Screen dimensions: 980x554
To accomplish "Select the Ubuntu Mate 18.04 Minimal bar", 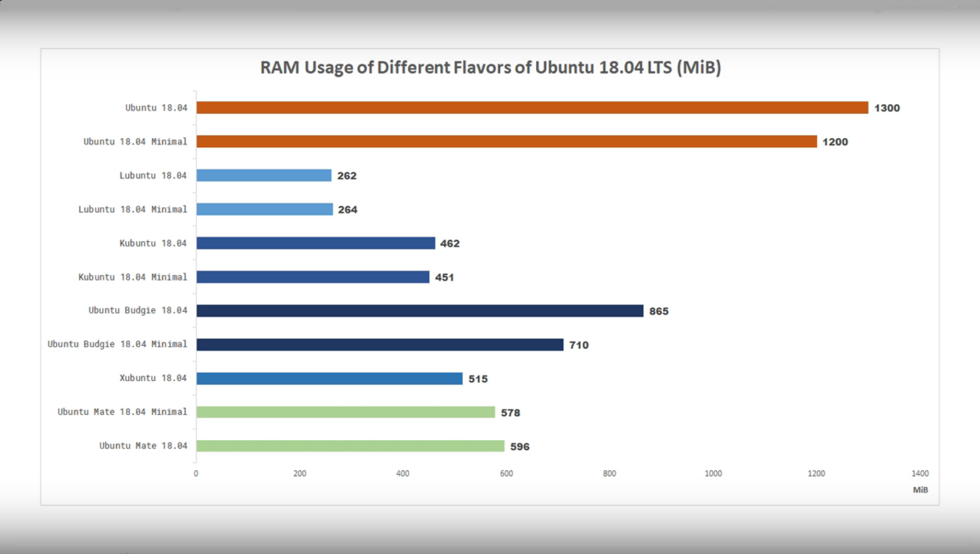I will [x=345, y=412].
